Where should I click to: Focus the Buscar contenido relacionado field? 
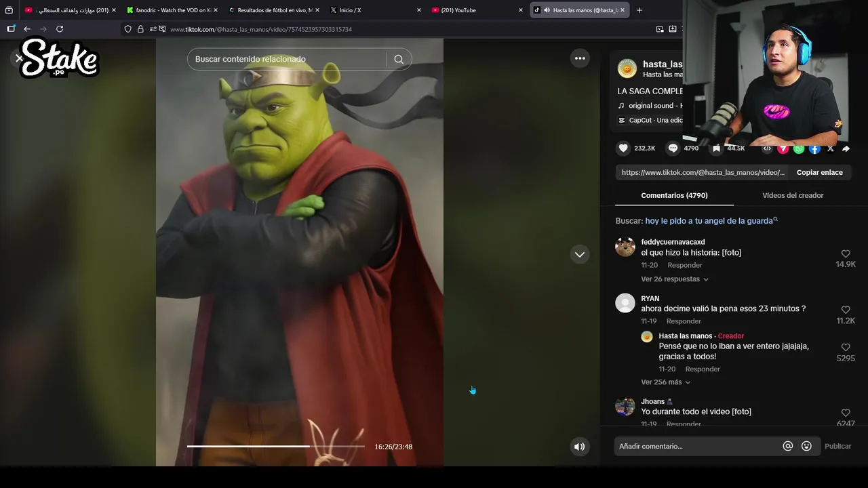(286, 59)
